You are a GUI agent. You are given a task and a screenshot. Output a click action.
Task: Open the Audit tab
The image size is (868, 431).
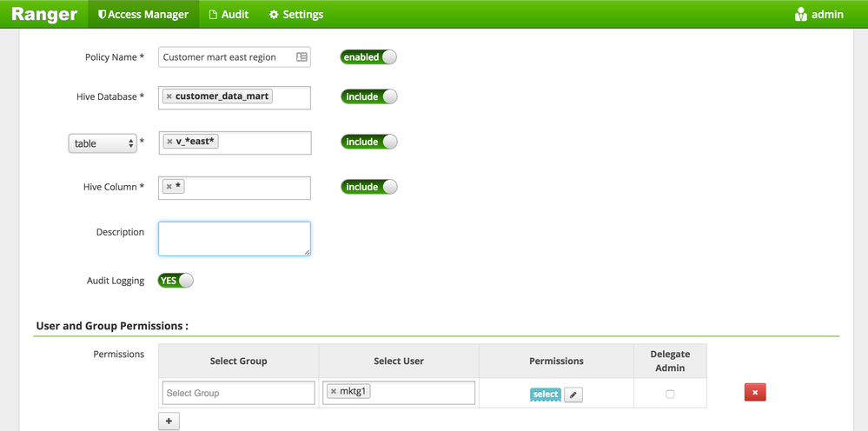click(229, 15)
